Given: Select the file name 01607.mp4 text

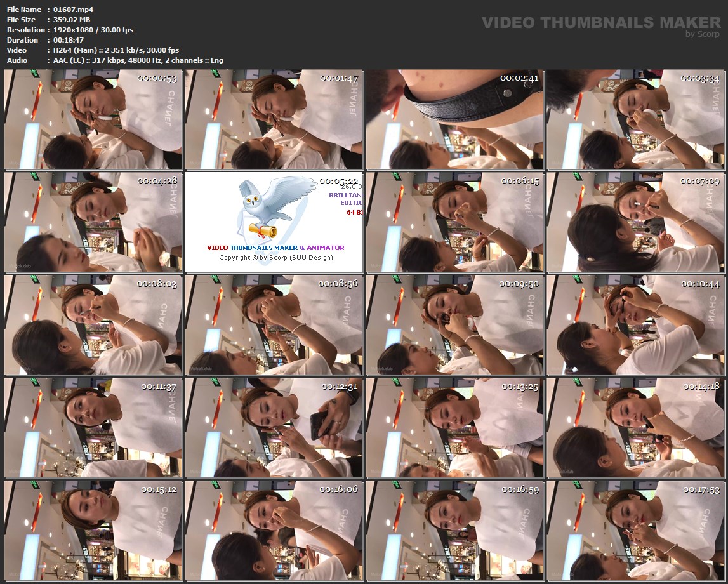Looking at the screenshot, I should pos(73,9).
